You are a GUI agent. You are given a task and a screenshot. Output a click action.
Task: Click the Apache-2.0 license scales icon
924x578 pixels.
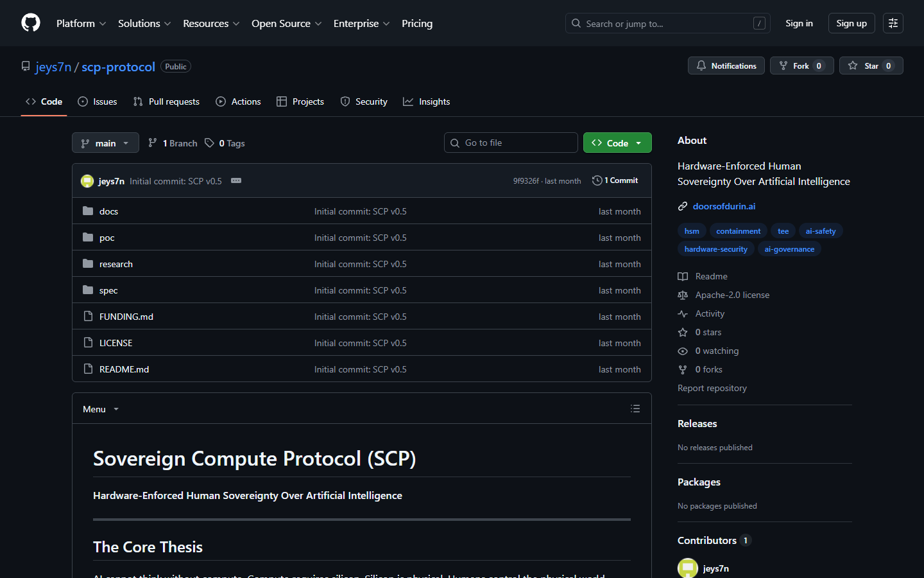coord(683,295)
